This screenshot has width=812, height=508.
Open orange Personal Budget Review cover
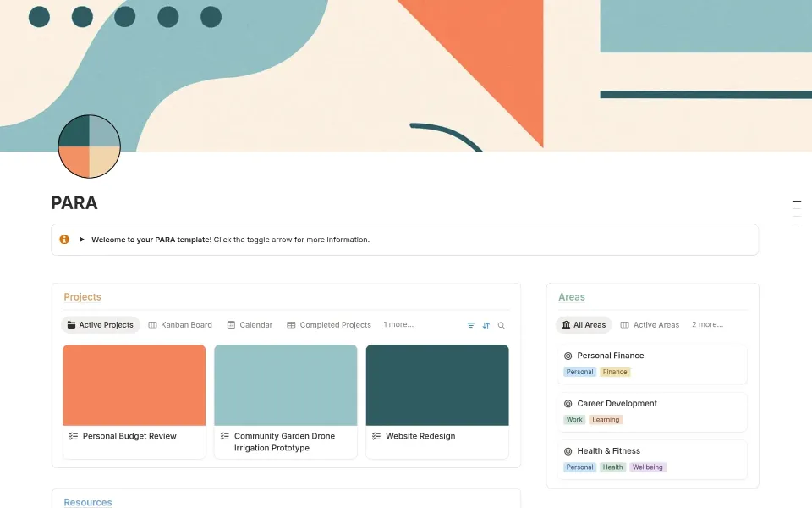pos(134,385)
